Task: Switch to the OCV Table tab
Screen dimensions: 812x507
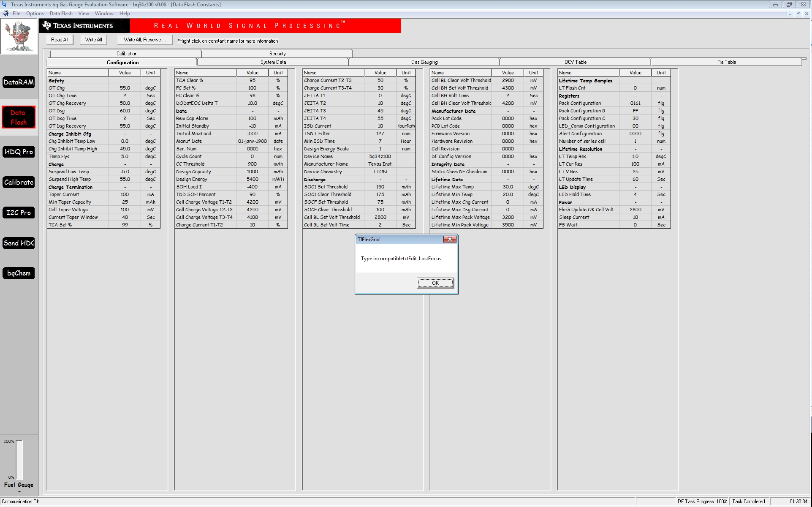Action: 576,62
